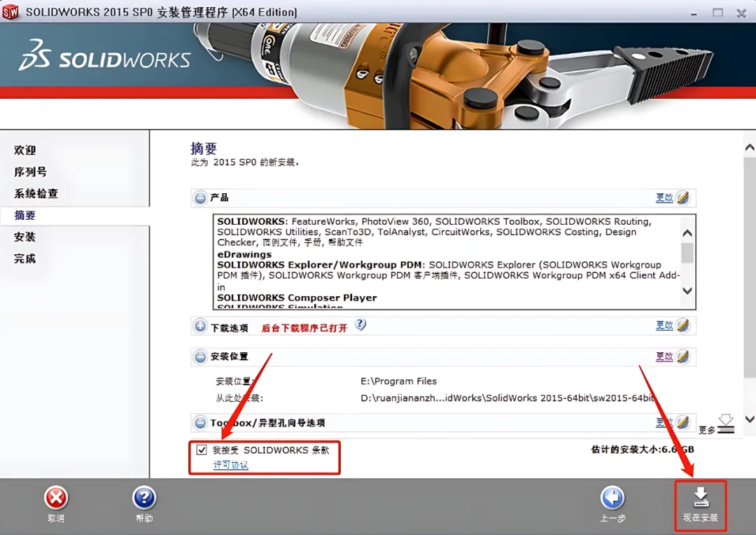This screenshot has width=756, height=535.
Task: Click 更改 link in Installation Location row
Action: (664, 357)
